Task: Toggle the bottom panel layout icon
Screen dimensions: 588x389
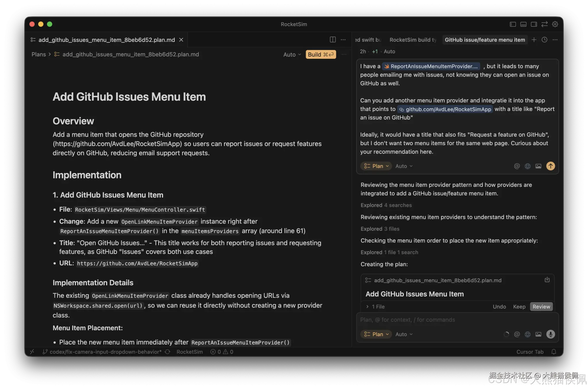Action: [x=523, y=24]
